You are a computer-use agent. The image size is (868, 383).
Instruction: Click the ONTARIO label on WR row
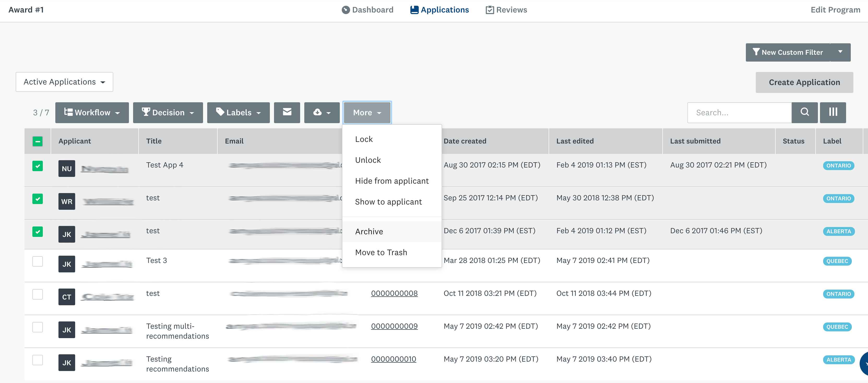(x=838, y=199)
